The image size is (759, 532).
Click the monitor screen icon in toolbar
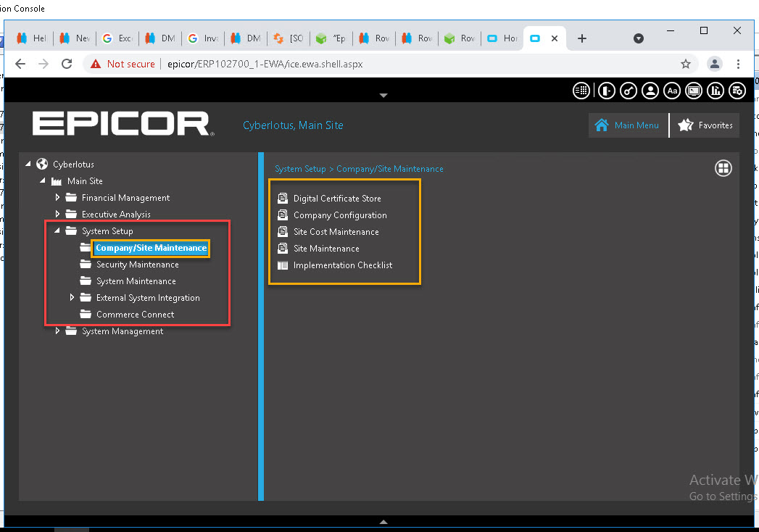[694, 91]
